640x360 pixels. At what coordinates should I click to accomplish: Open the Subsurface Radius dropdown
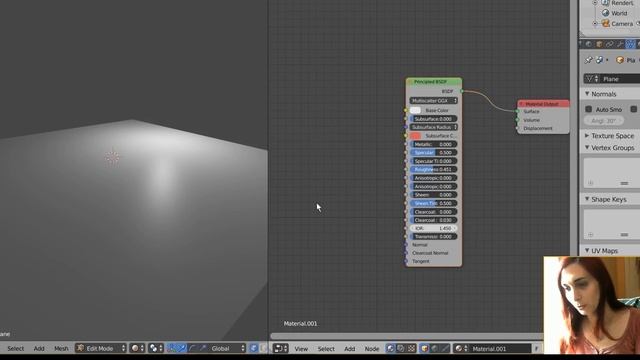coord(433,127)
